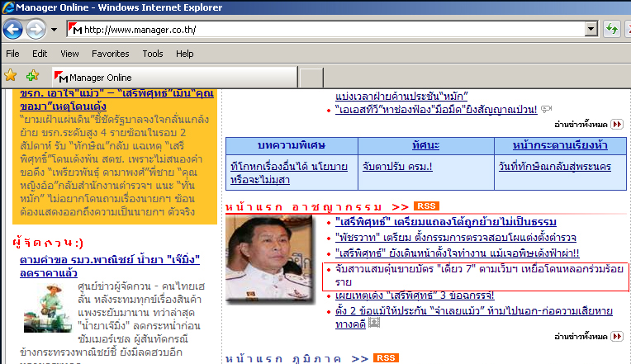Open the View menu

pyautogui.click(x=69, y=54)
